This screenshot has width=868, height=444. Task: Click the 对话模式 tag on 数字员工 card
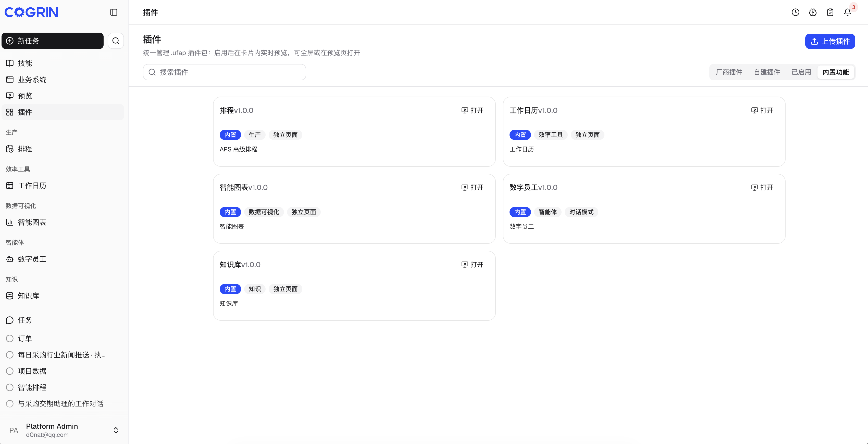(x=581, y=212)
